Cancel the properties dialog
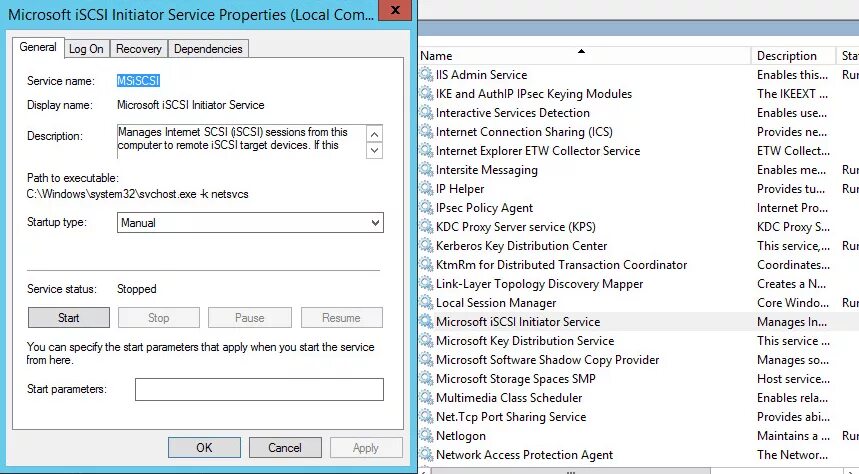 (285, 448)
